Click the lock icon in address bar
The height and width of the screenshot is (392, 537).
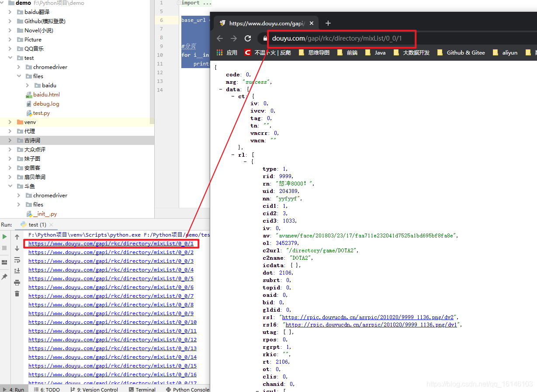coord(265,38)
